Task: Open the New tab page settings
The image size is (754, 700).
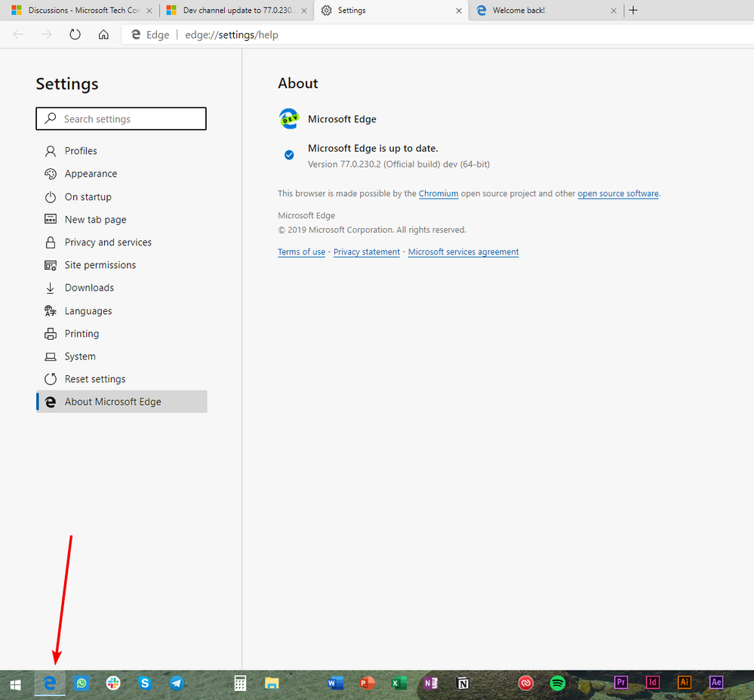Action: 122,220
